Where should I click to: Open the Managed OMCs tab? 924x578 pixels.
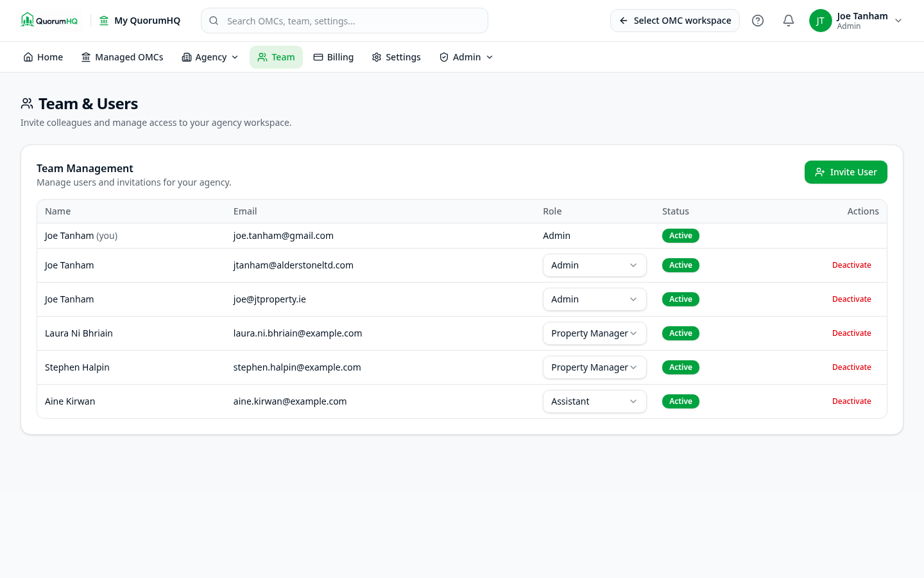pos(122,57)
